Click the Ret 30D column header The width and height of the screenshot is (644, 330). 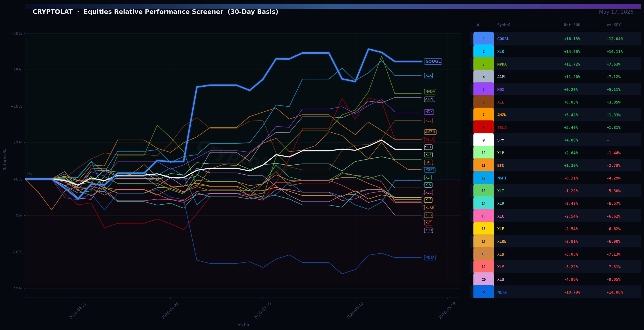point(572,25)
